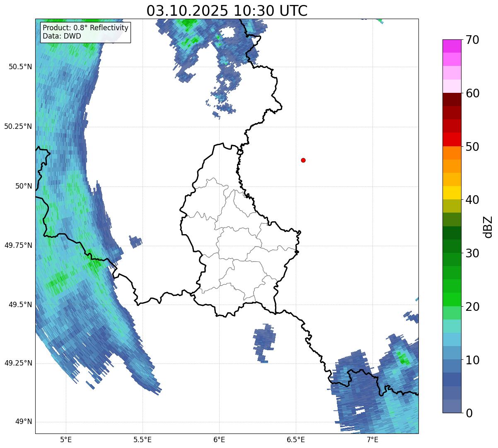Click the 'Product: 0.8° Reflectivity' legend text
The height and width of the screenshot is (448, 498).
tap(86, 28)
